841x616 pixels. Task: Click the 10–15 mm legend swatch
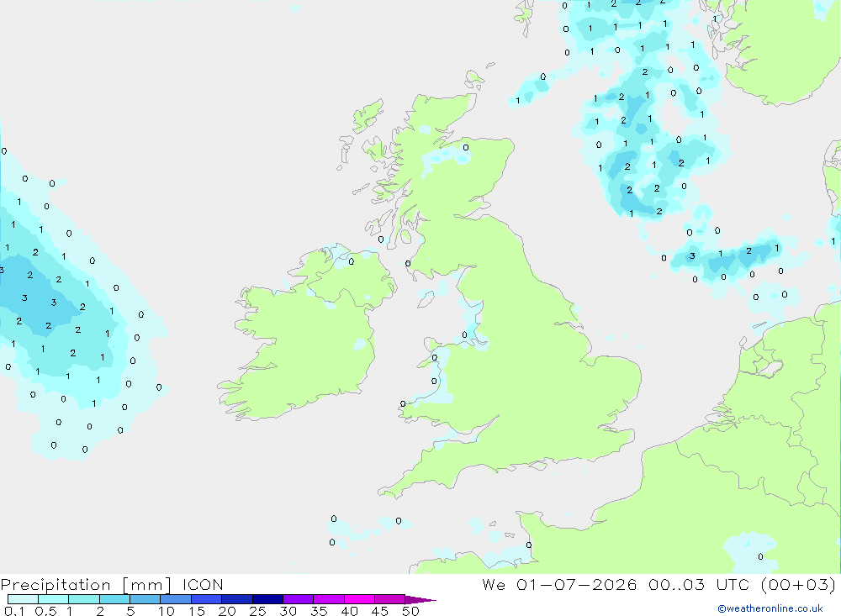click(176, 599)
